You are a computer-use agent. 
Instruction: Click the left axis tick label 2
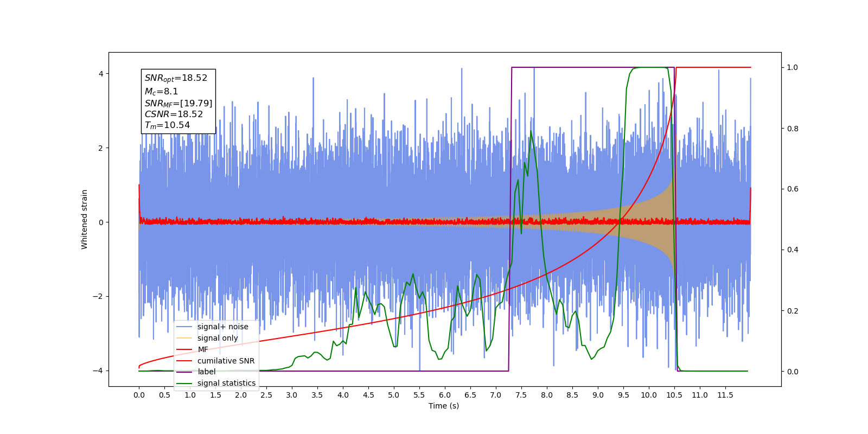tap(101, 148)
